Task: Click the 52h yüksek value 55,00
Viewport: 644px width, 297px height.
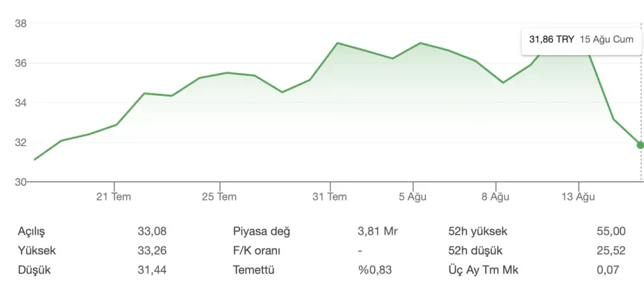Action: pyautogui.click(x=611, y=231)
